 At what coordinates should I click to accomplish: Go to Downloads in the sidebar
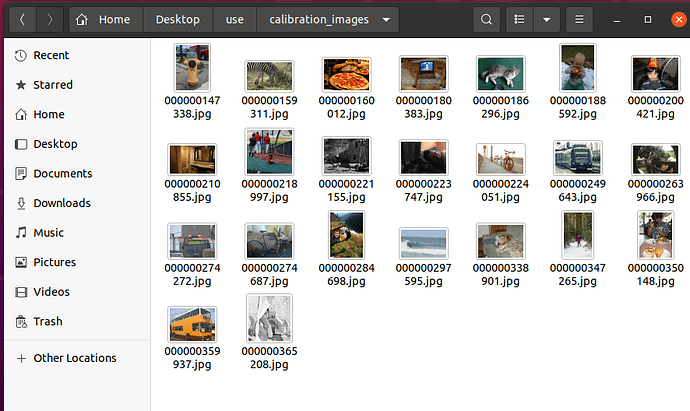pos(61,203)
